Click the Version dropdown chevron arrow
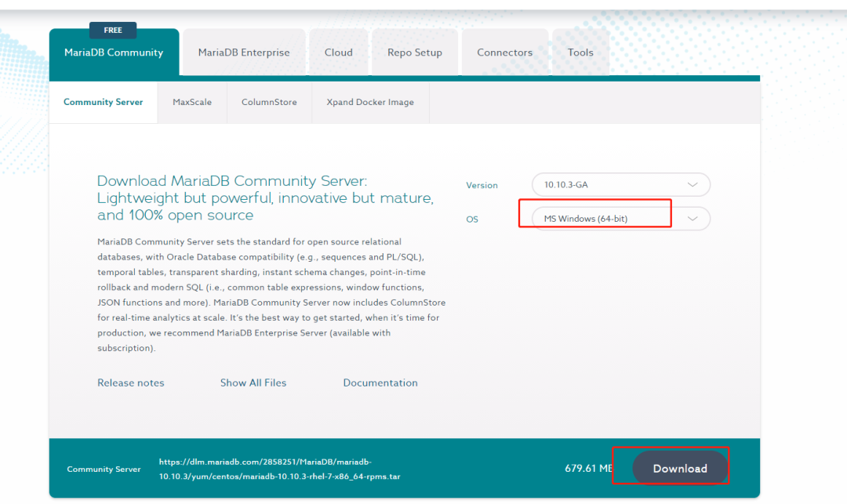847x504 pixels. coord(692,184)
